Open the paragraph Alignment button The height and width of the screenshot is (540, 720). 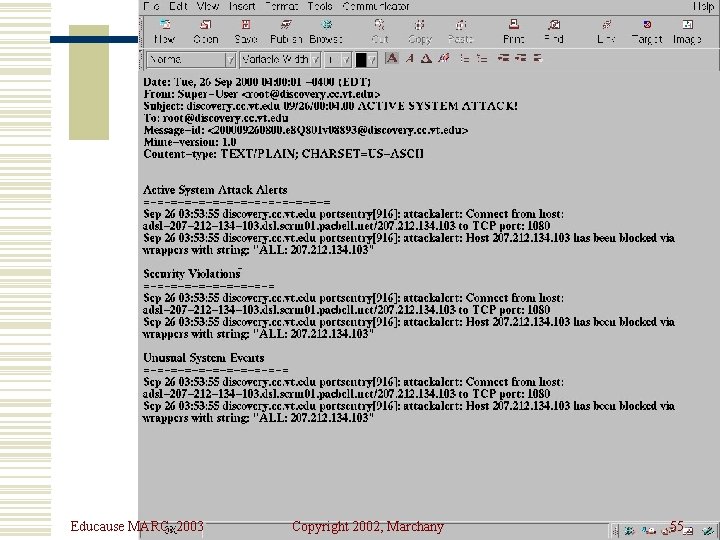click(537, 58)
